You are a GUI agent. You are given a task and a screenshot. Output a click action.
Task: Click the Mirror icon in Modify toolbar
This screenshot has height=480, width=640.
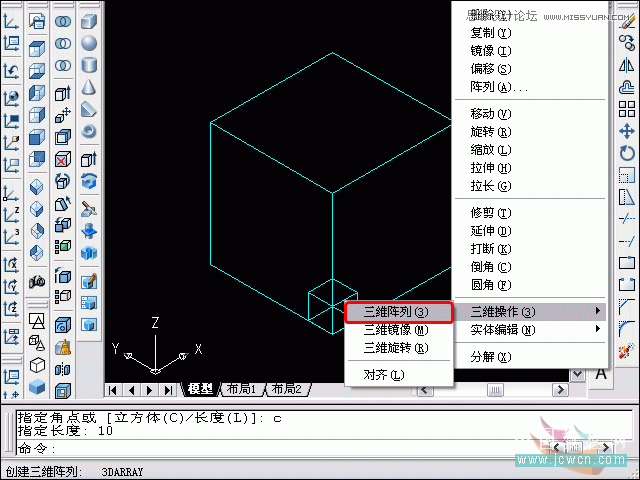coord(627,65)
